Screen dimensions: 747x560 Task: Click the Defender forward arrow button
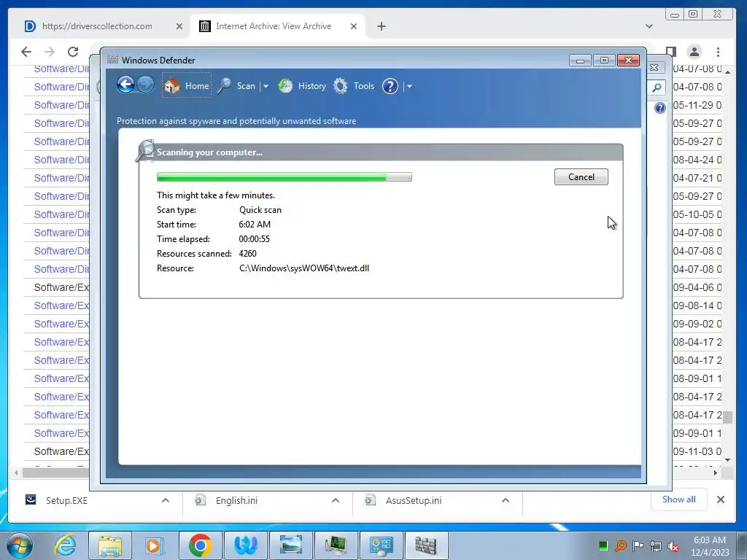(x=145, y=85)
